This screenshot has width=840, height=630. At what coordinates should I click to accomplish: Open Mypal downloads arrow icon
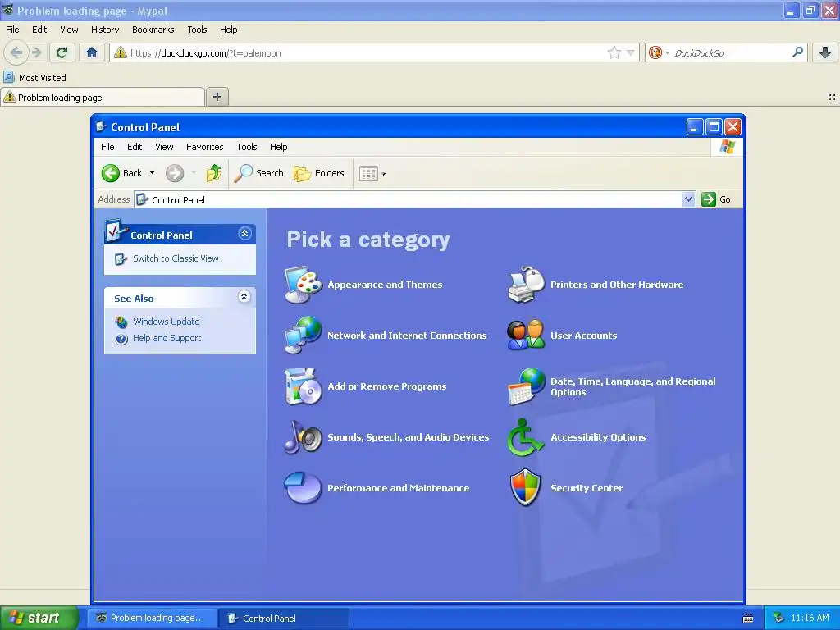825,52
